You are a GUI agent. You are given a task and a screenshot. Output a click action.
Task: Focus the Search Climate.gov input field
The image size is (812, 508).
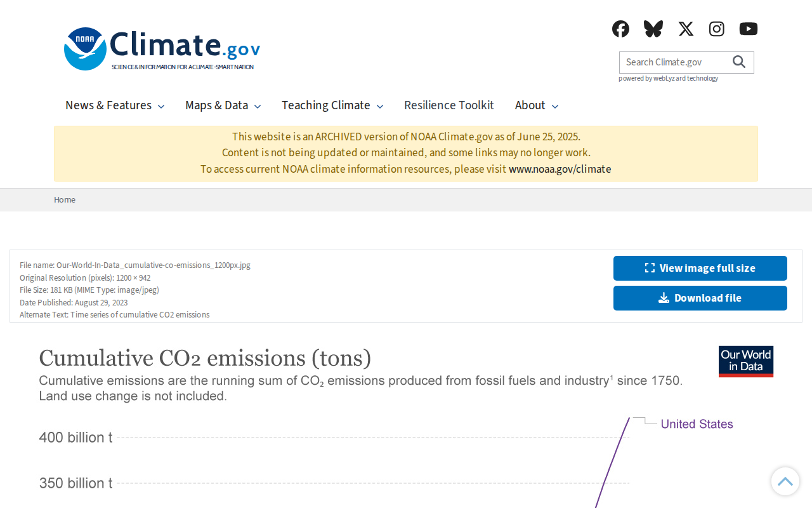(x=675, y=62)
